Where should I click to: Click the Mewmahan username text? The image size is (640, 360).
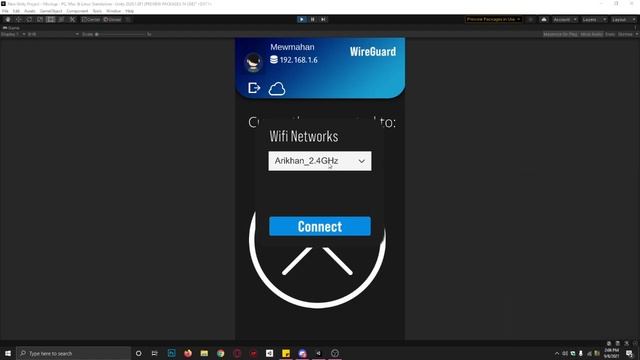click(x=292, y=47)
